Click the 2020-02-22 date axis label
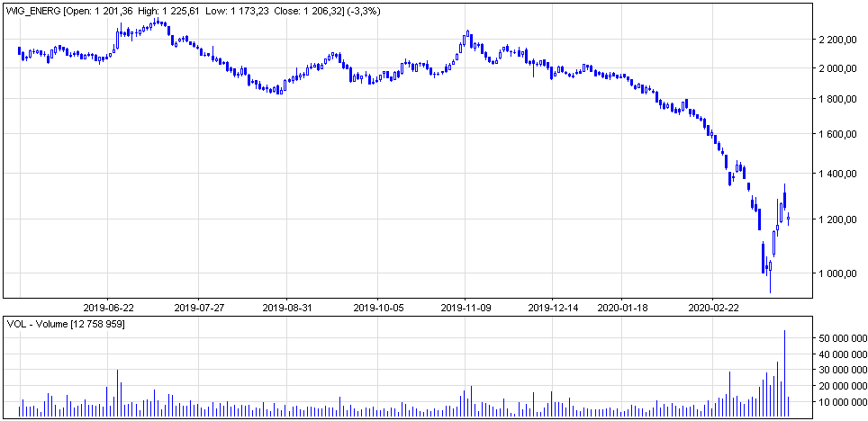The height and width of the screenshot is (421, 868). pos(712,307)
